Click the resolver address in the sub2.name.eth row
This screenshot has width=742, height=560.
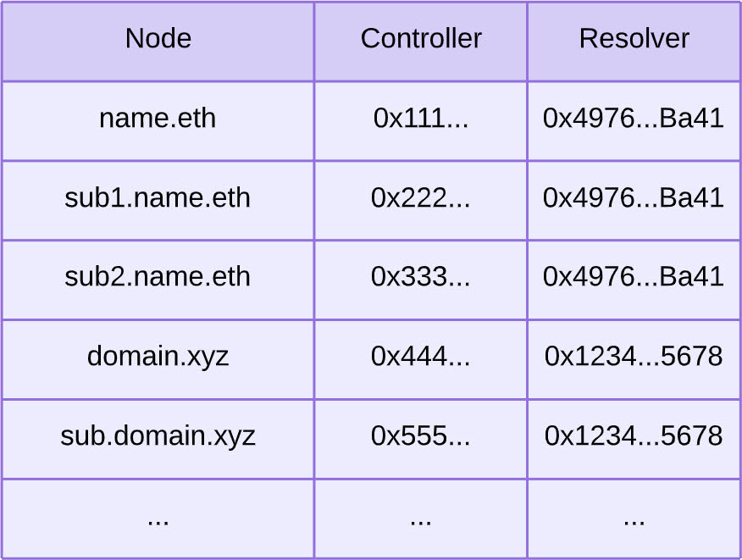click(x=634, y=277)
